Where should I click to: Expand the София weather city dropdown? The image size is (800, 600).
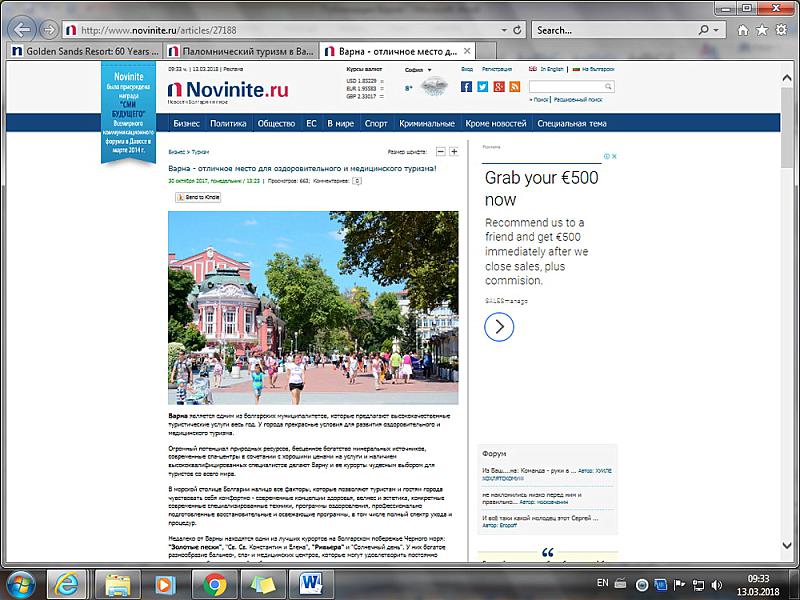point(430,70)
